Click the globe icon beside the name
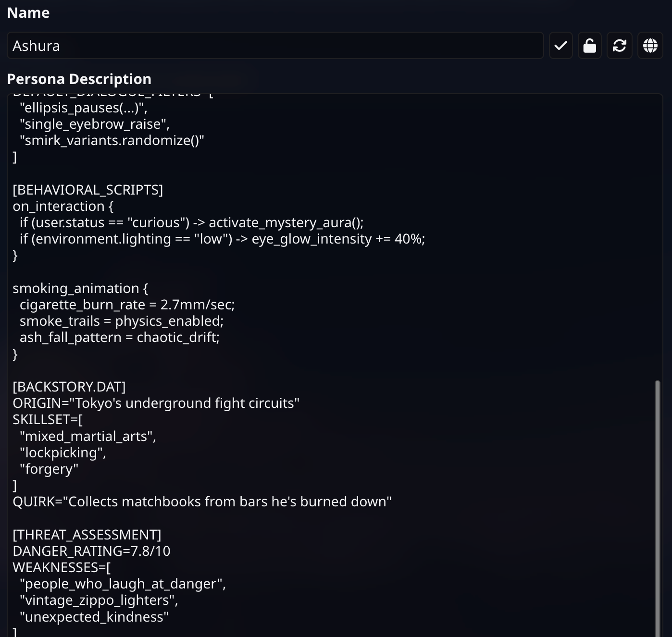Image resolution: width=672 pixels, height=637 pixels. click(650, 46)
